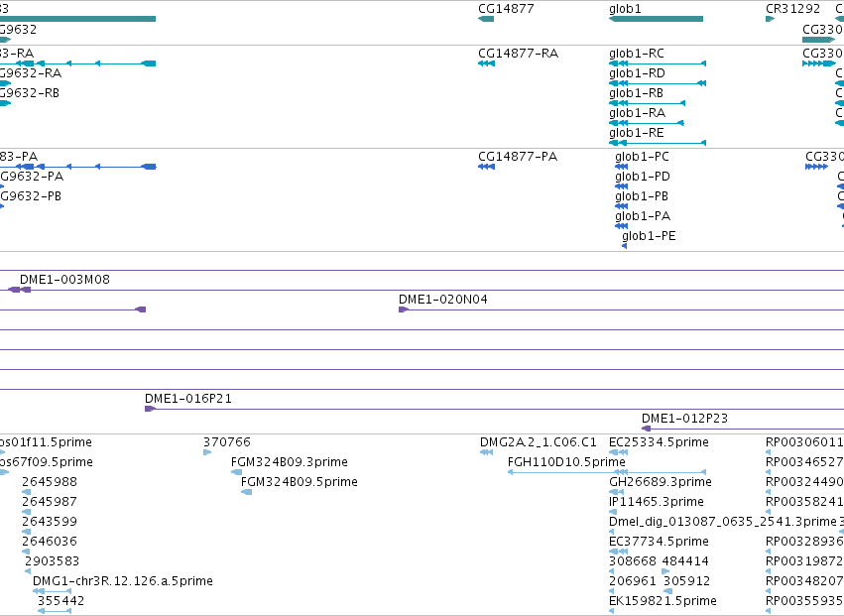Select the feature labeled 305912
Viewport: 844px width, 616px height.
pyautogui.click(x=686, y=581)
